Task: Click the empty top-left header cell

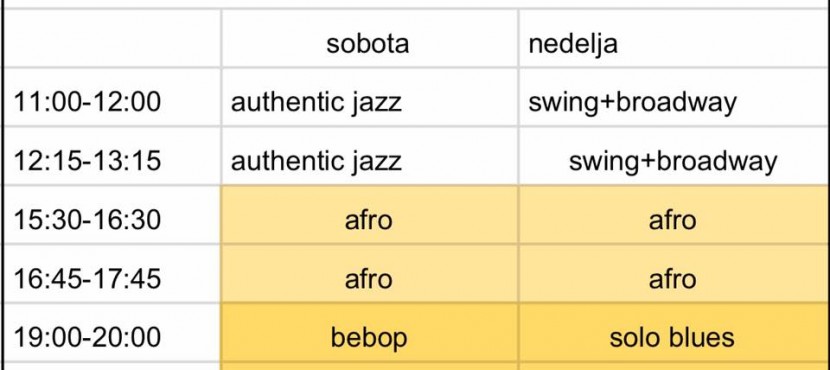Action: click(112, 38)
